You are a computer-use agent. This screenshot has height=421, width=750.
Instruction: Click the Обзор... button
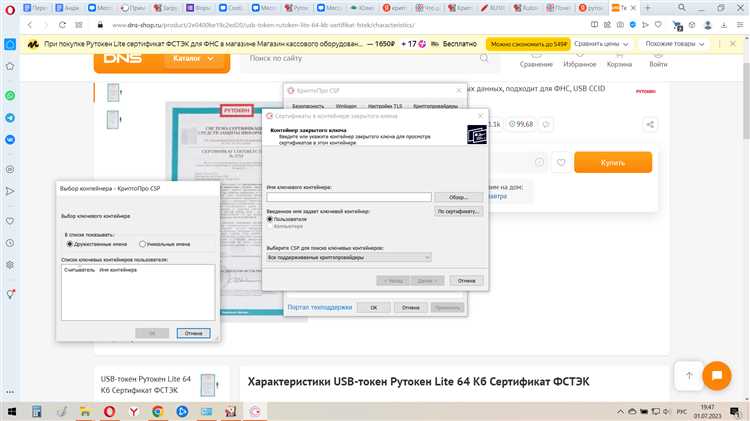click(x=459, y=197)
